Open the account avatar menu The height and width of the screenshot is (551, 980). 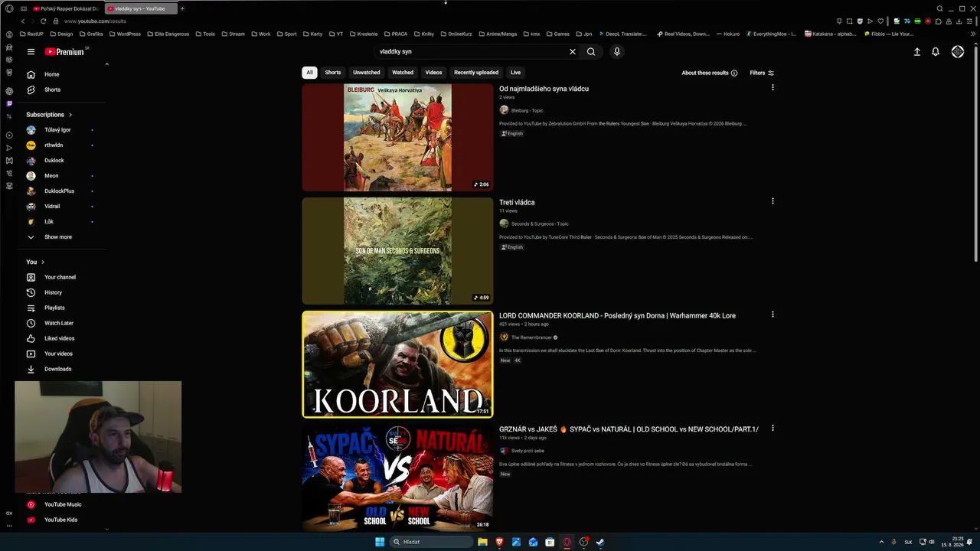958,52
